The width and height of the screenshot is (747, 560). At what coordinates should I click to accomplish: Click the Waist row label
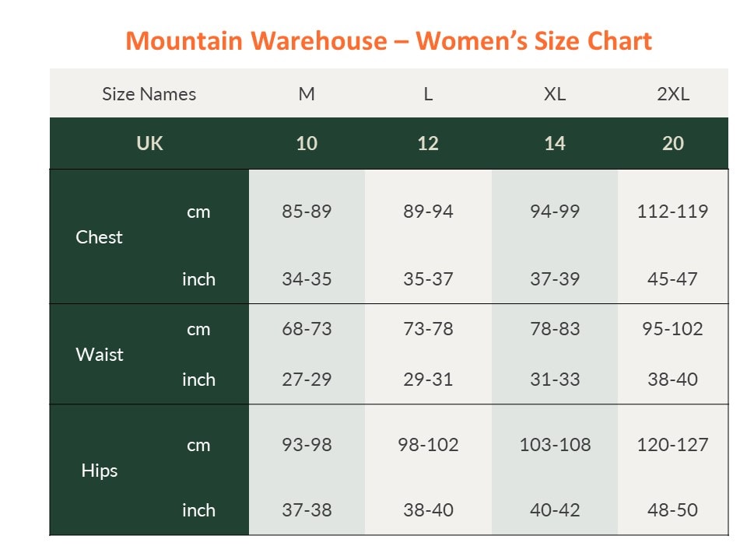pyautogui.click(x=99, y=355)
